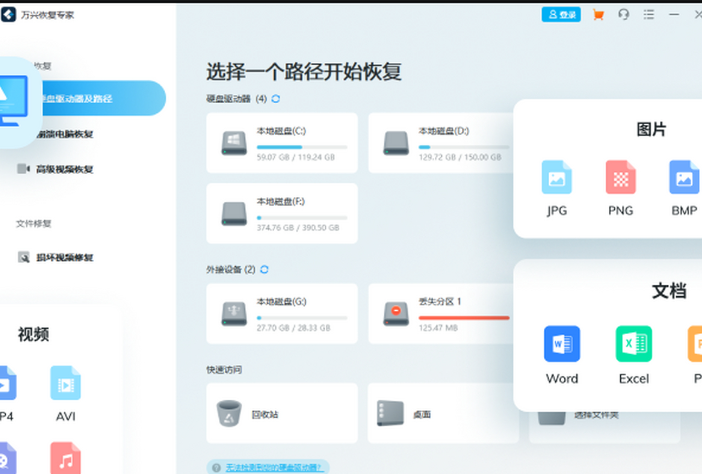Click the AVI video format icon
Image resolution: width=702 pixels, height=474 pixels.
click(65, 383)
